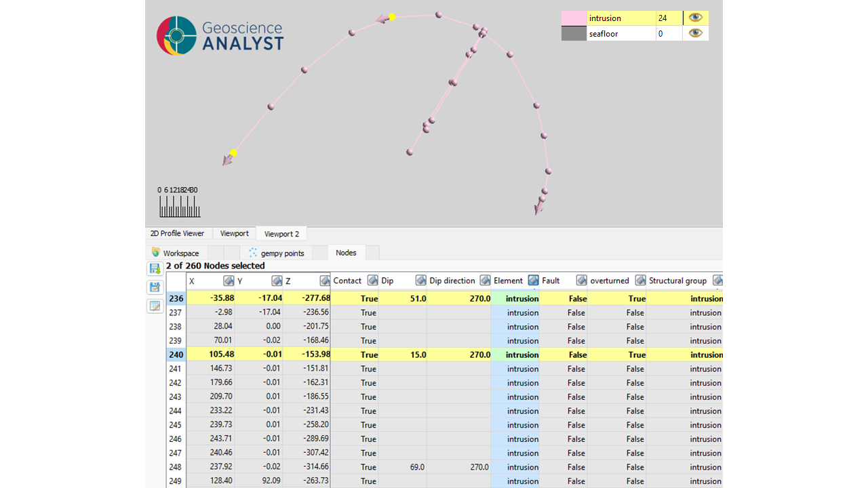Click the X cell with value -35.88
868x488 pixels.
click(211, 298)
